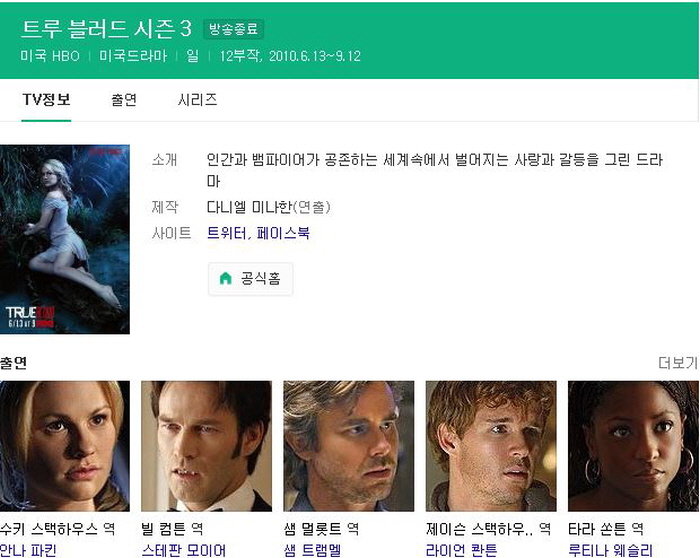
Task: Click the green home icon in 공식홈 button
Action: (x=225, y=279)
